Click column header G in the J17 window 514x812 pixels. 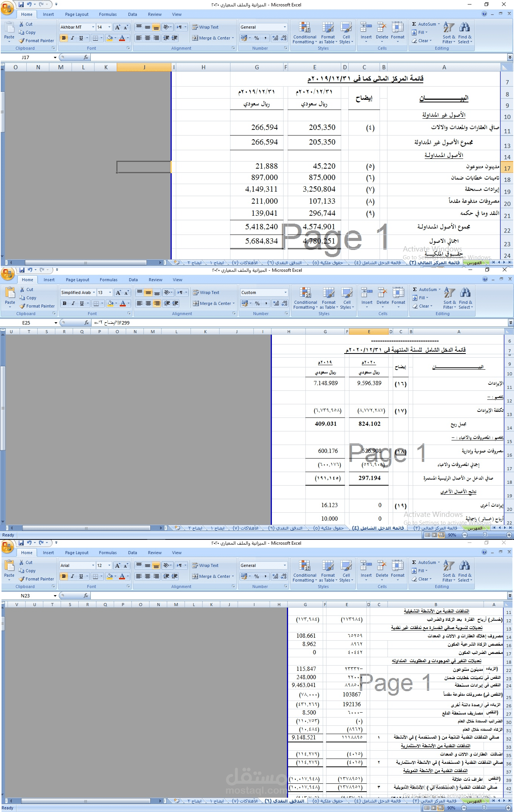[257, 67]
